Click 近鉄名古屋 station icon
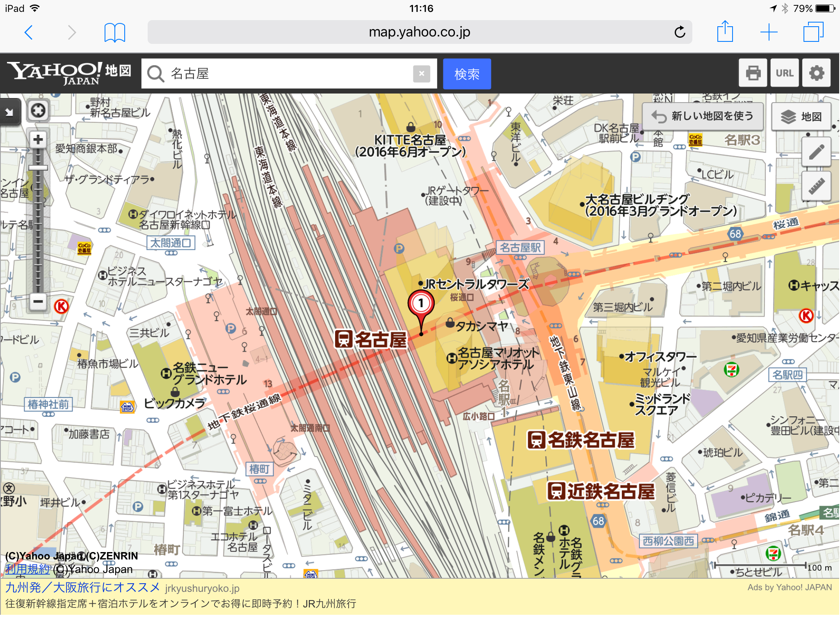The height and width of the screenshot is (630, 840). [557, 491]
